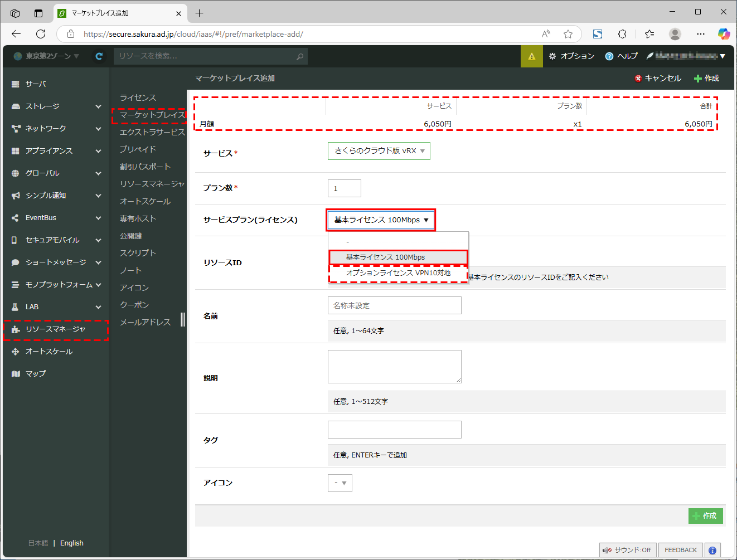The width and height of the screenshot is (737, 560).
Task: Open スクリプト in settings submenu
Action: point(138,253)
